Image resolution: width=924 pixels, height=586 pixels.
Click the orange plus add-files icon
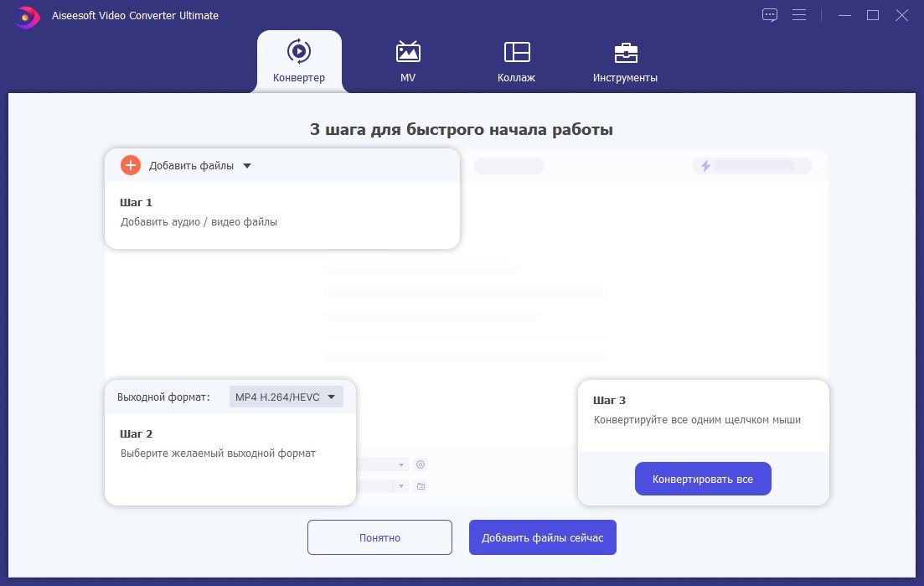(x=131, y=165)
